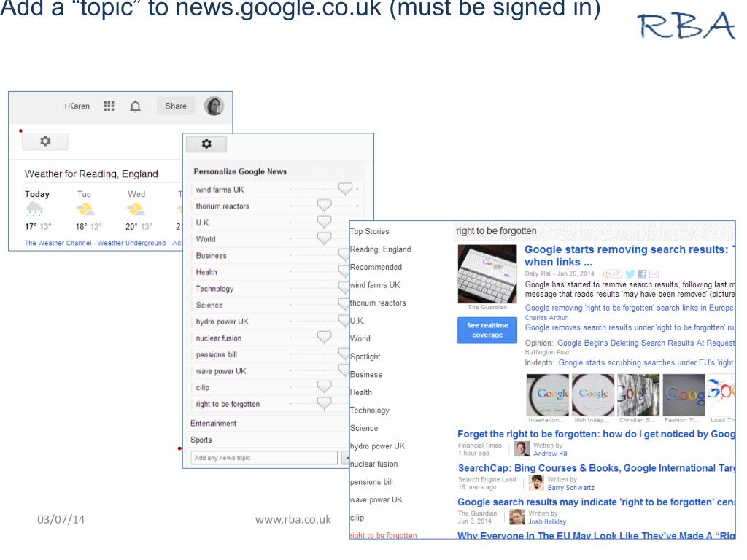
Task: Click pensions bill in personalize list
Action: [216, 355]
